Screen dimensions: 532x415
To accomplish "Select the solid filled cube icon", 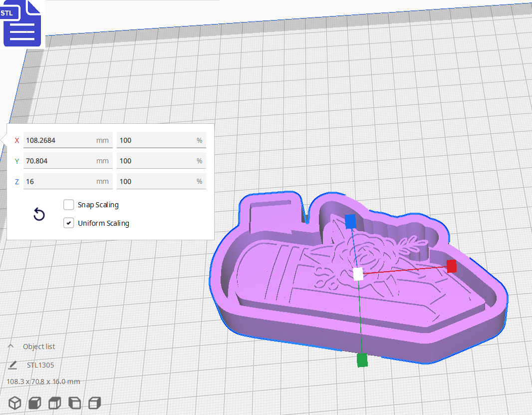I will pos(34,403).
